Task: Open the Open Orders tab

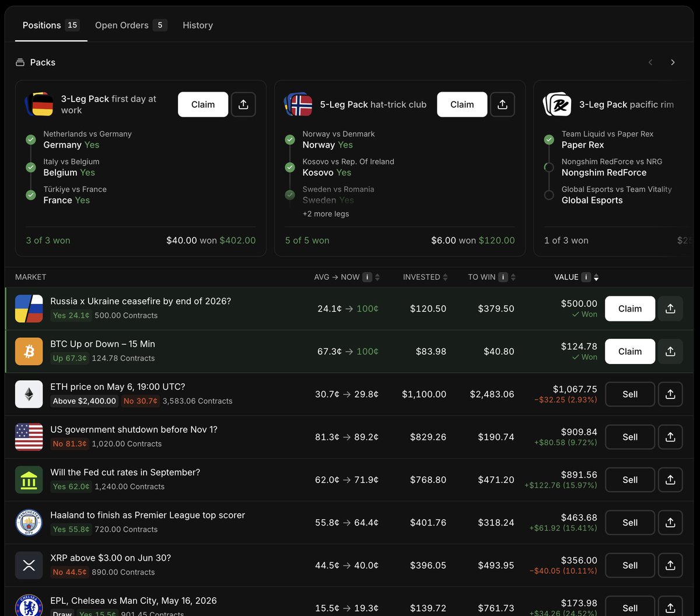Action: pos(131,25)
